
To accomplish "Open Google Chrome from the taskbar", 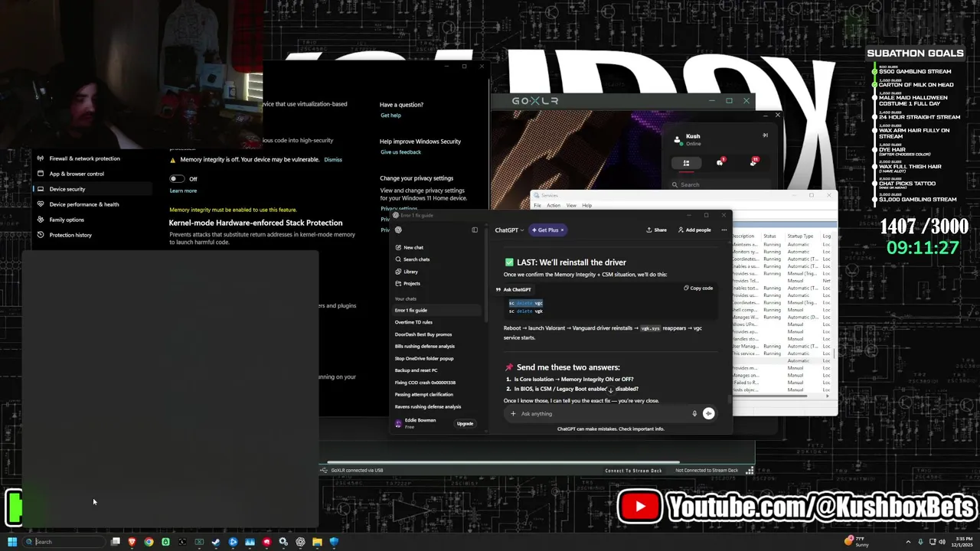I will 149,542.
